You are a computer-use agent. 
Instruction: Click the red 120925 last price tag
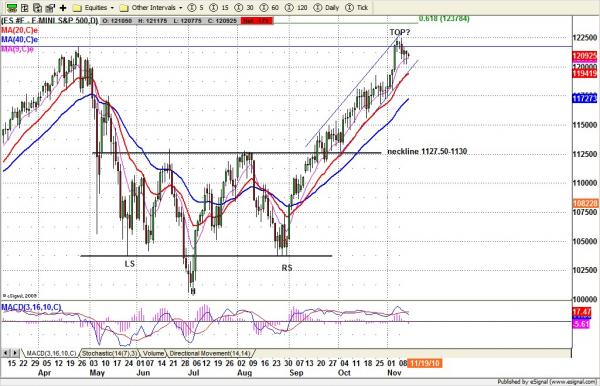584,56
